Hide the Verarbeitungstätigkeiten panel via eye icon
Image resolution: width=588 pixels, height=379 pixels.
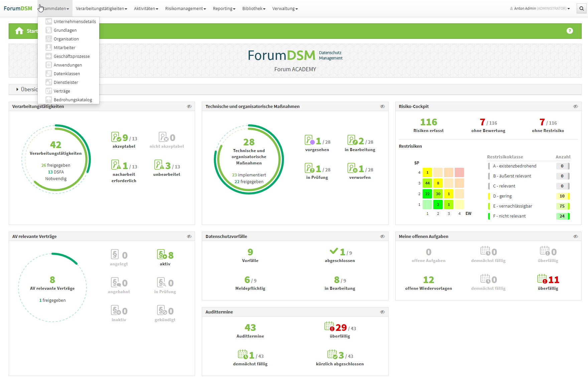189,107
